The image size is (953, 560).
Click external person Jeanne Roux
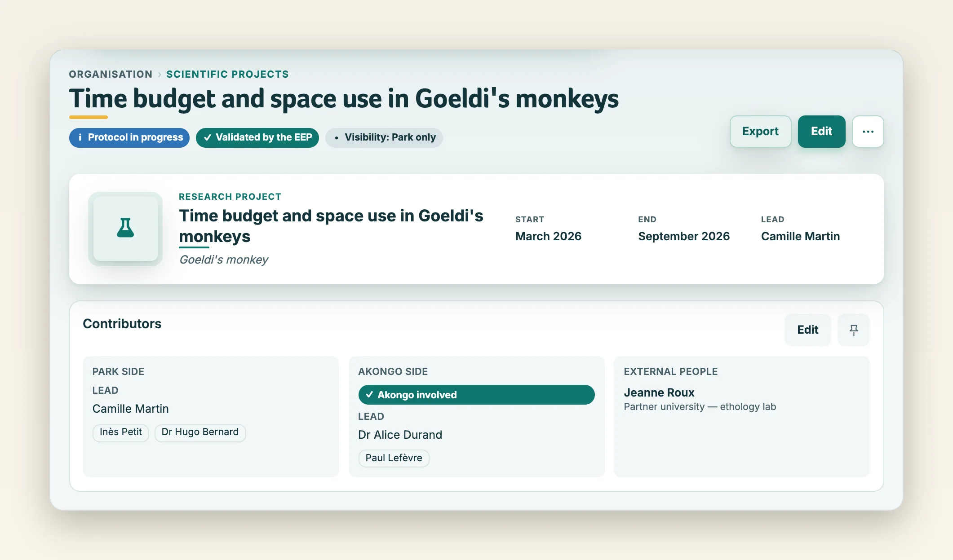click(659, 392)
